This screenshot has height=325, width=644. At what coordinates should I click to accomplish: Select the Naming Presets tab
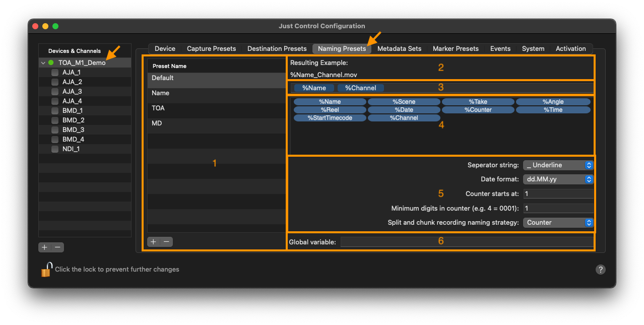pyautogui.click(x=342, y=49)
